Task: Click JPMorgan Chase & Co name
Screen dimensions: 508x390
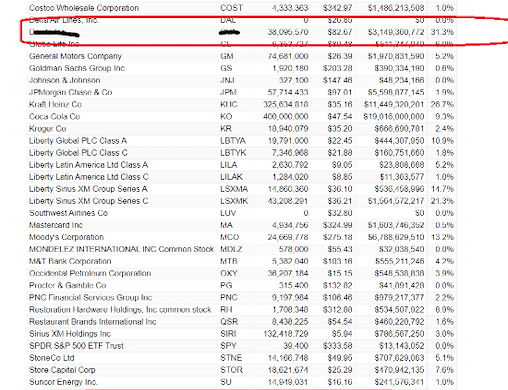Action: pos(71,92)
